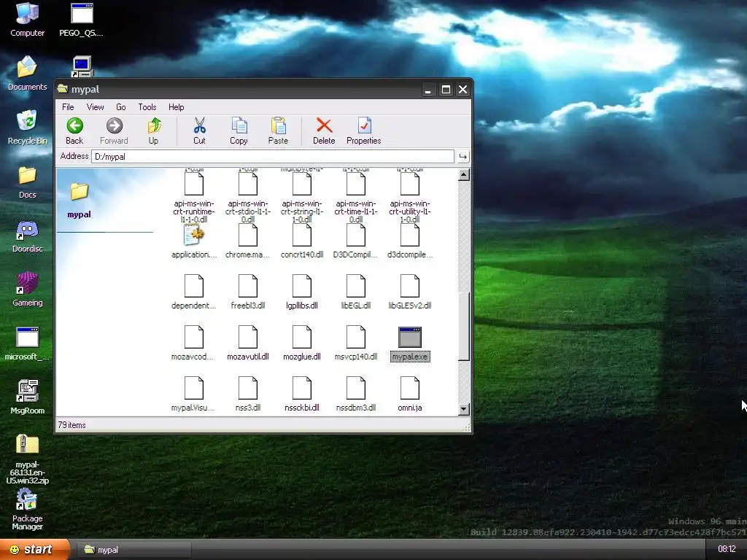Select the MsgRoom desktop shortcut
The image size is (747, 560).
(27, 397)
